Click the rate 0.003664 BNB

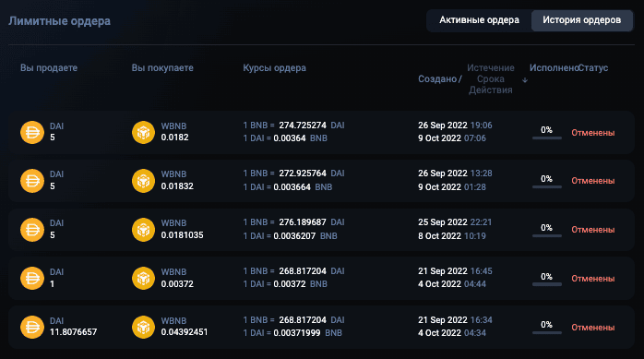pyautogui.click(x=303, y=187)
